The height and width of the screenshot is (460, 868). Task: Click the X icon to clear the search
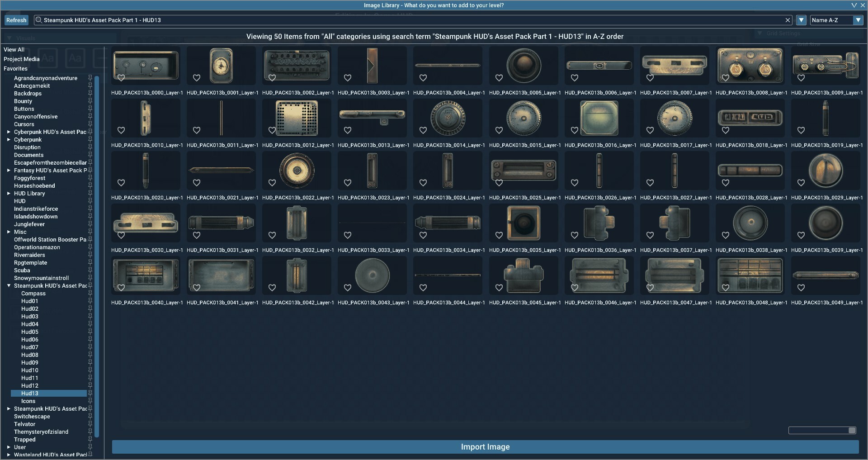click(788, 20)
